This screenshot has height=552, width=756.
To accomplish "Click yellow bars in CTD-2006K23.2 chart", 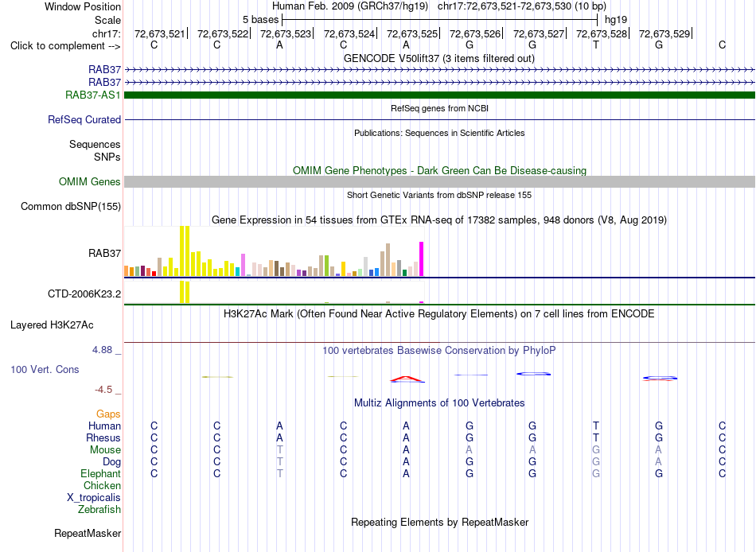I will [185, 292].
